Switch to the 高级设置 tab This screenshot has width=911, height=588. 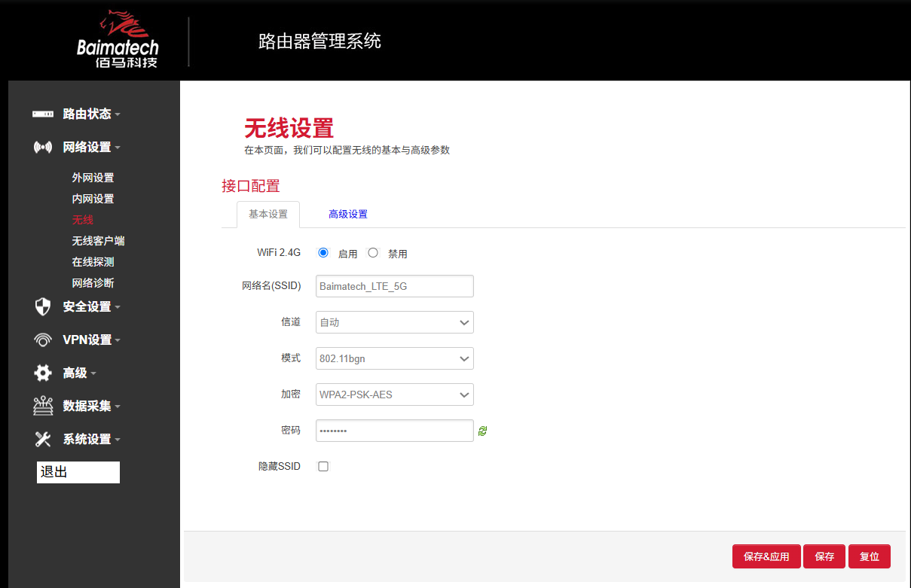pyautogui.click(x=347, y=214)
